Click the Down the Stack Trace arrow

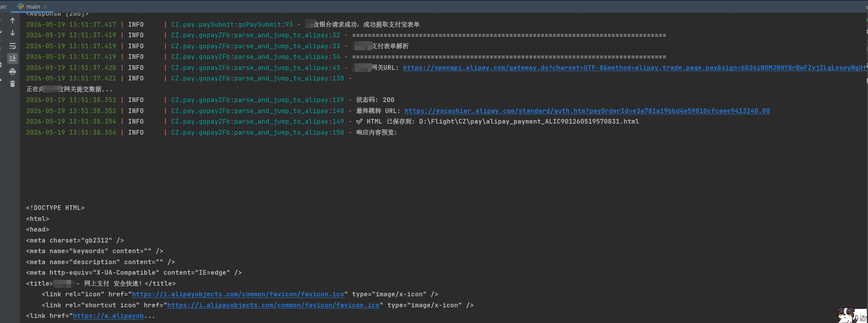coord(13,33)
